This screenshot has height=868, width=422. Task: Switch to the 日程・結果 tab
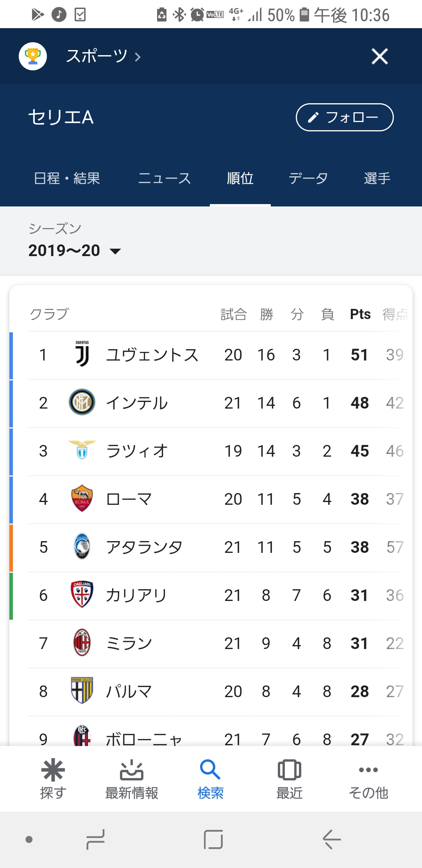[67, 178]
